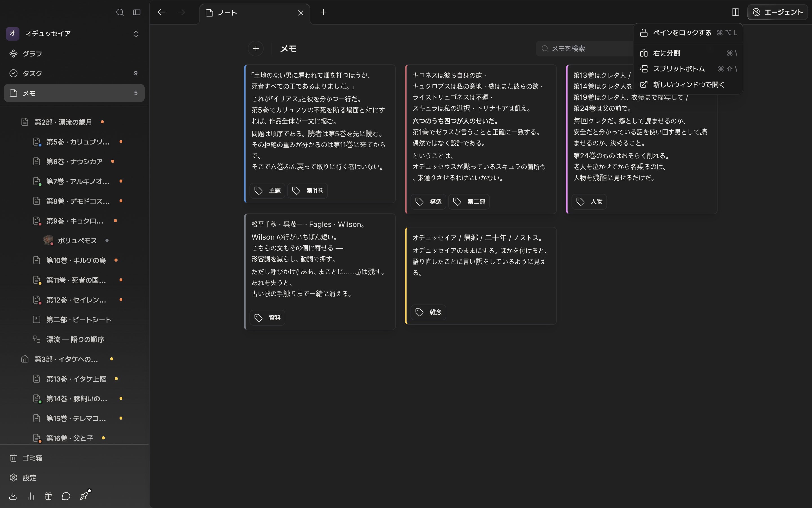Viewport: 812px width, 508px height.
Task: Open 第7巻 · アルキノオ document
Action: coord(78,181)
